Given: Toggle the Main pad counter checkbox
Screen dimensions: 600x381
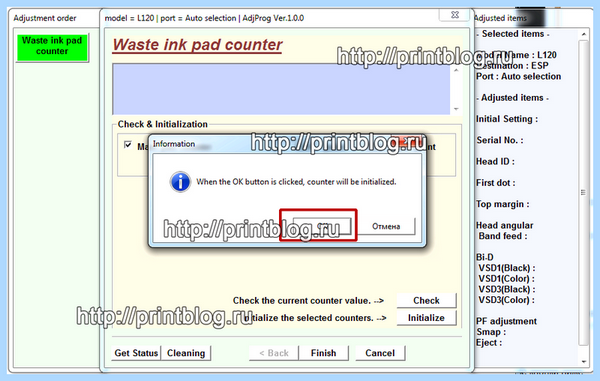Looking at the screenshot, I should (128, 145).
